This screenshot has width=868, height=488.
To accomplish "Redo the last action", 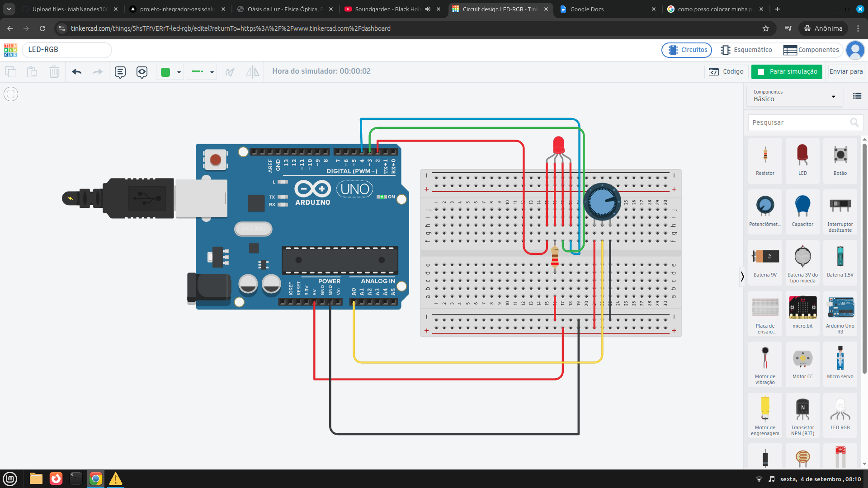I will pyautogui.click(x=98, y=72).
